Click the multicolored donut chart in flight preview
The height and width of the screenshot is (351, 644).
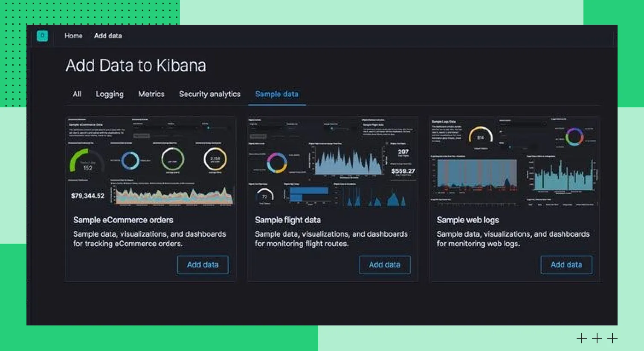[x=277, y=163]
